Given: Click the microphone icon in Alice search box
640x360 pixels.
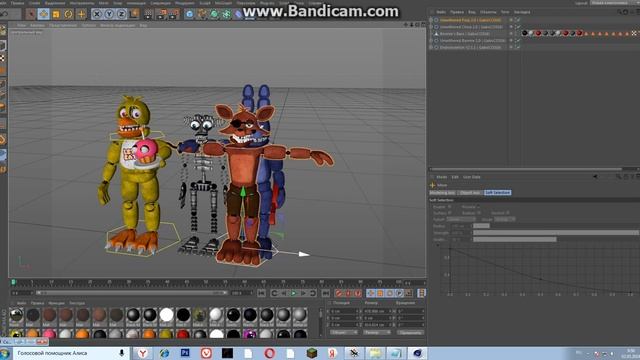Looking at the screenshot, I should [x=121, y=353].
